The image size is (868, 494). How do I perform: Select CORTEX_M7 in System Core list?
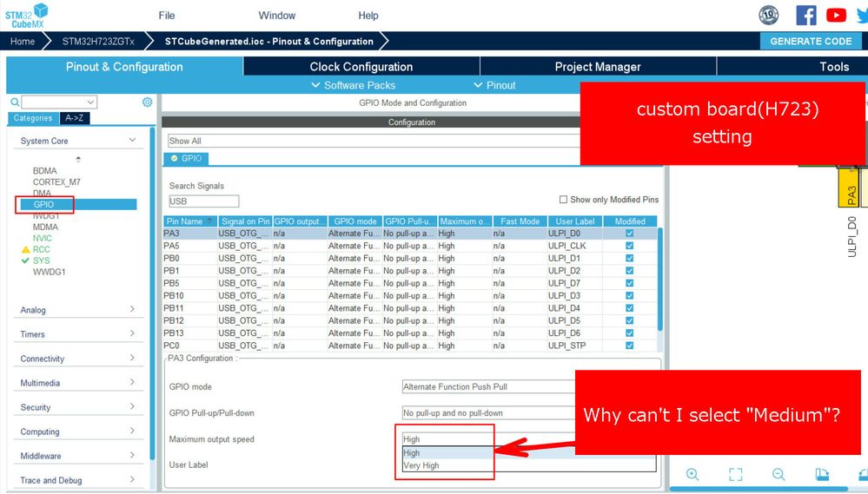coord(56,182)
